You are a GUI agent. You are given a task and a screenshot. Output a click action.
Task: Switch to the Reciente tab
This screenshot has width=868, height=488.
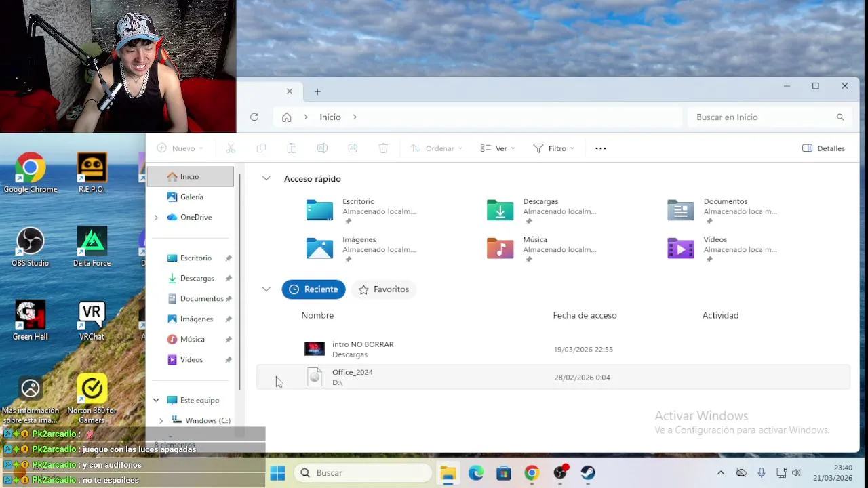(314, 289)
